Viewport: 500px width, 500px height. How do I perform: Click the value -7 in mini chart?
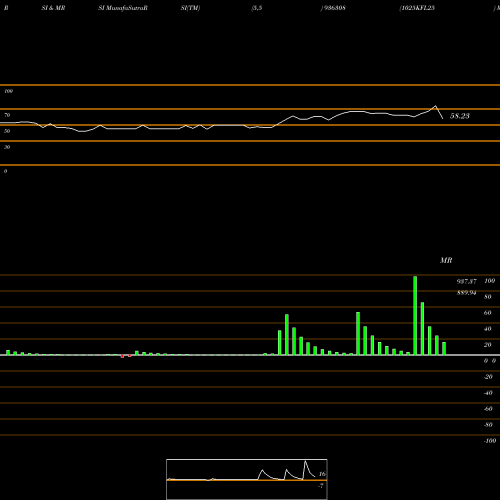pyautogui.click(x=321, y=486)
